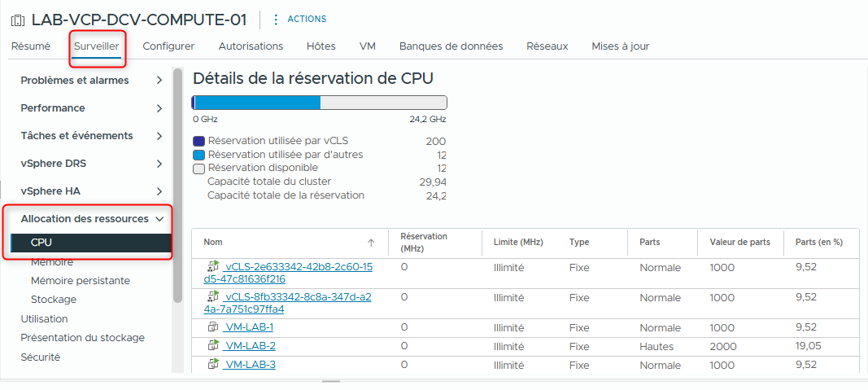Click the VM icon of vCLS-8fb33342 row
Image resolution: width=868 pixels, height=390 pixels.
tap(213, 296)
